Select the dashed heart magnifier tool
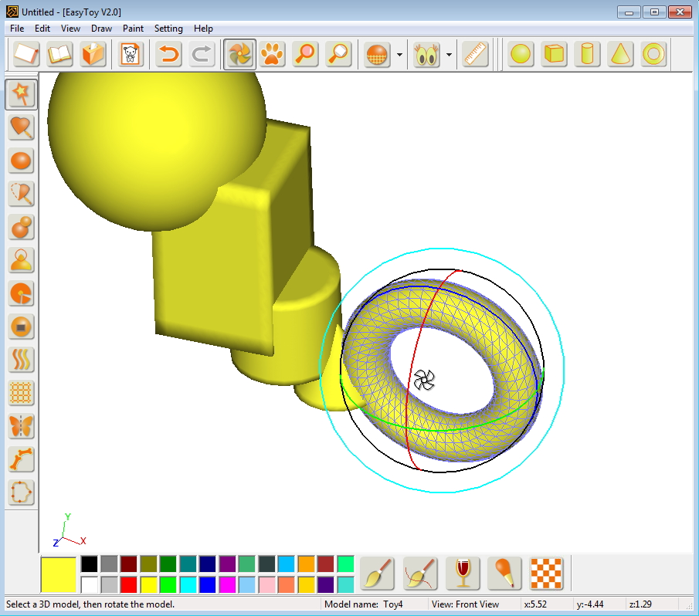Viewport: 699px width, 616px height. (21, 195)
